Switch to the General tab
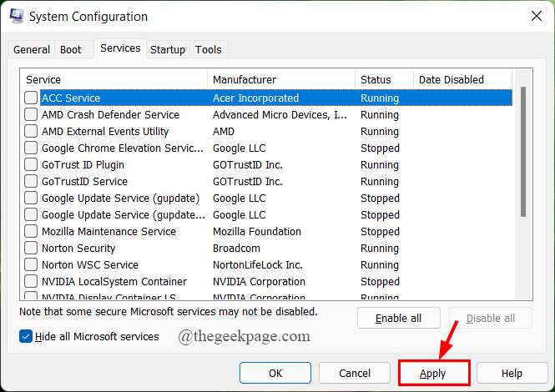 click(32, 49)
